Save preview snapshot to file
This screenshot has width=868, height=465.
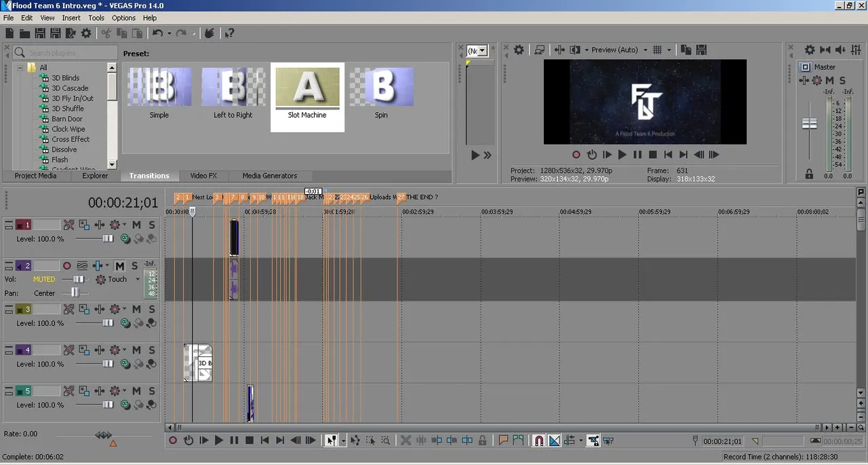tap(702, 50)
